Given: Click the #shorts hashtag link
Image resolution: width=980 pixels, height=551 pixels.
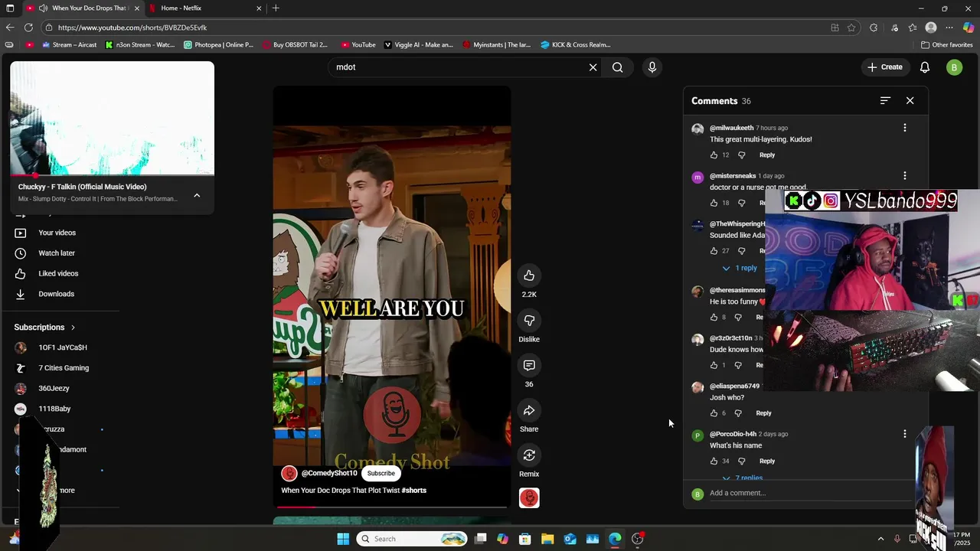Looking at the screenshot, I should click(x=413, y=491).
